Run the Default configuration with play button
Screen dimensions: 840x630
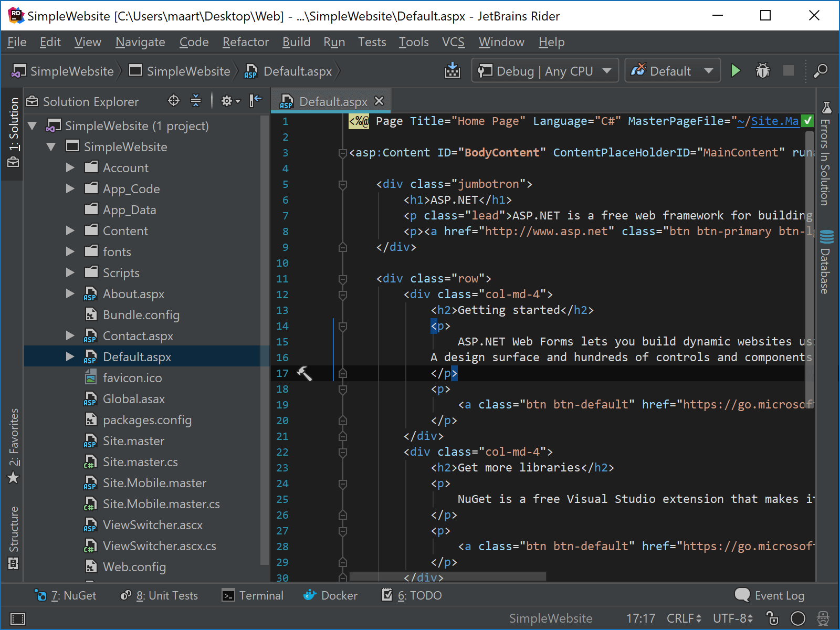pos(736,70)
